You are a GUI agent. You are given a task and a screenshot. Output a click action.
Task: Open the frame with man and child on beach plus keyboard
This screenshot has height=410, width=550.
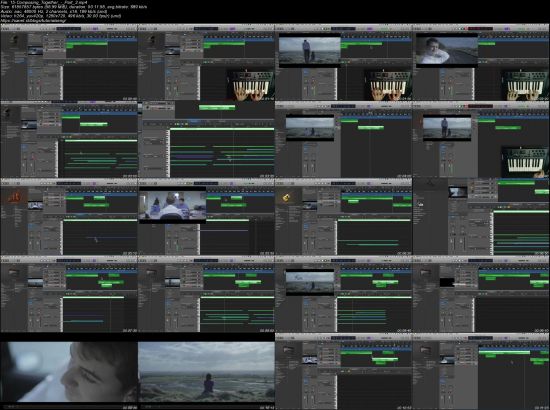coord(343,62)
